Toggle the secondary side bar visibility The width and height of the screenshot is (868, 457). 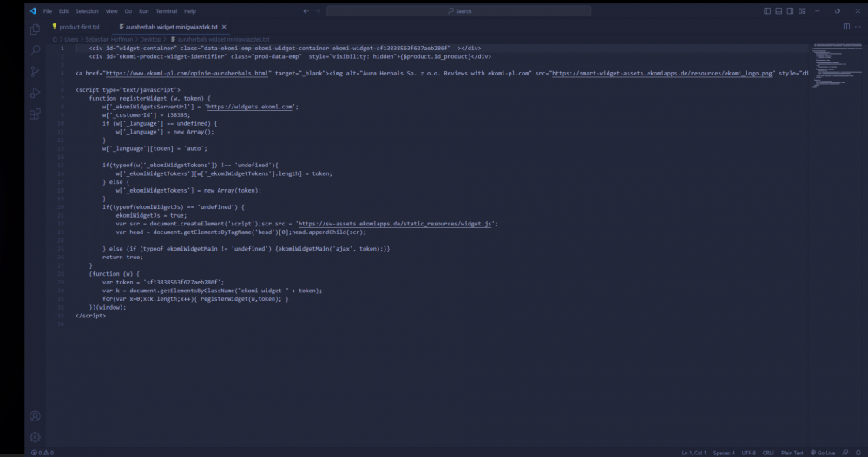(x=790, y=11)
